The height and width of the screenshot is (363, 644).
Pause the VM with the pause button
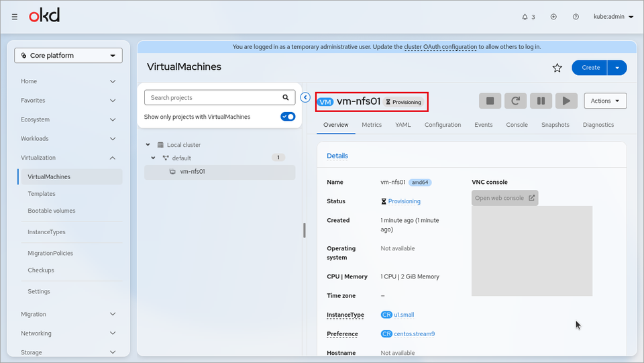tap(541, 101)
